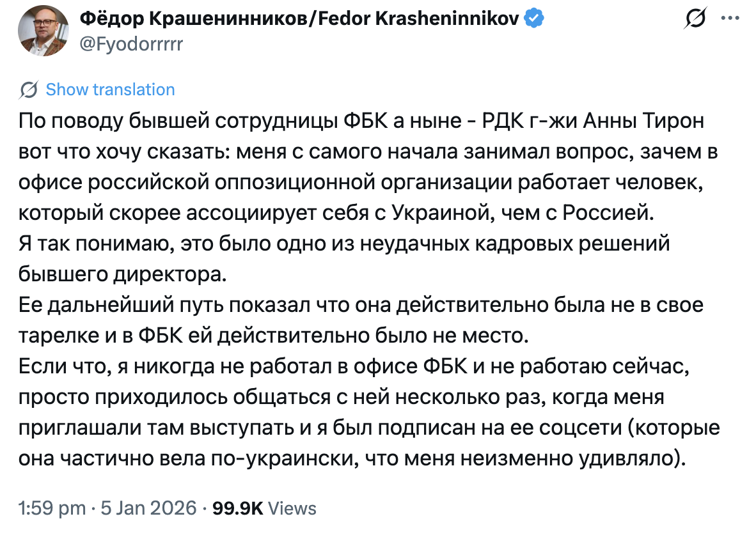The height and width of the screenshot is (537, 756).
Task: Open the Grok icon beside the menu
Action: click(x=695, y=20)
